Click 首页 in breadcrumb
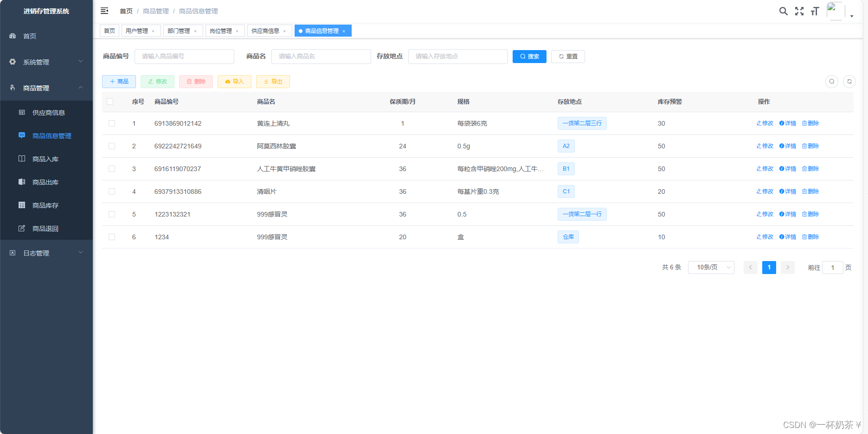 tap(126, 11)
